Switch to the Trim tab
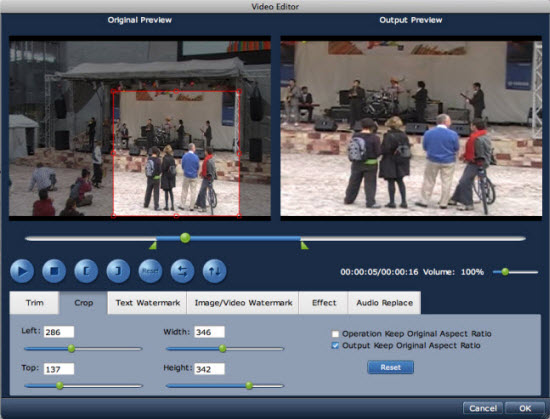 (x=34, y=303)
